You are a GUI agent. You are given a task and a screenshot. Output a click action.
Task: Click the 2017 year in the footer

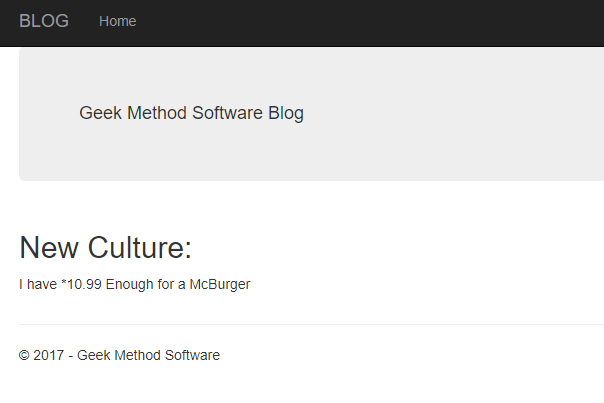point(49,355)
